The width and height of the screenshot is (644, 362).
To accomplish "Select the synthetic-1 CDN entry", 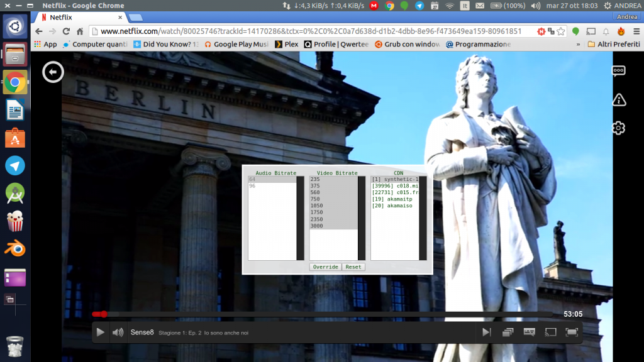I will [x=395, y=179].
